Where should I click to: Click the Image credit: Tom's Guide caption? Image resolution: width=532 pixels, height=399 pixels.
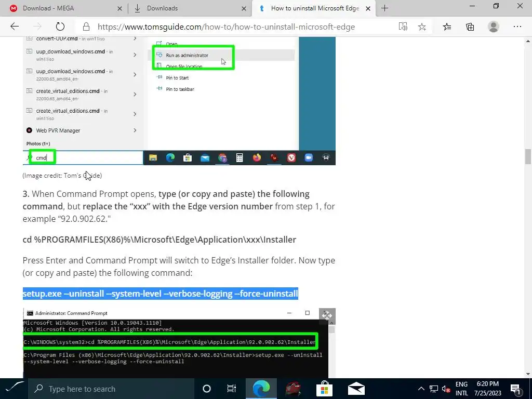pos(62,176)
